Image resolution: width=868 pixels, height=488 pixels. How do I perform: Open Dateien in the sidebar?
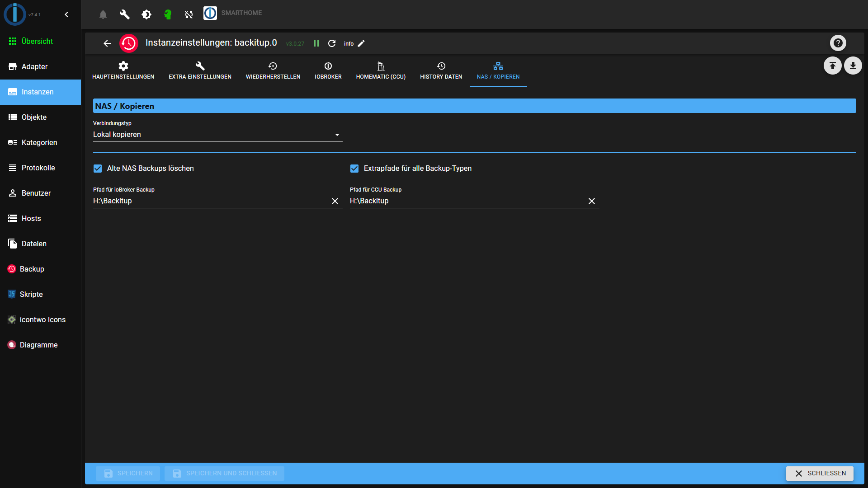coord(41,244)
